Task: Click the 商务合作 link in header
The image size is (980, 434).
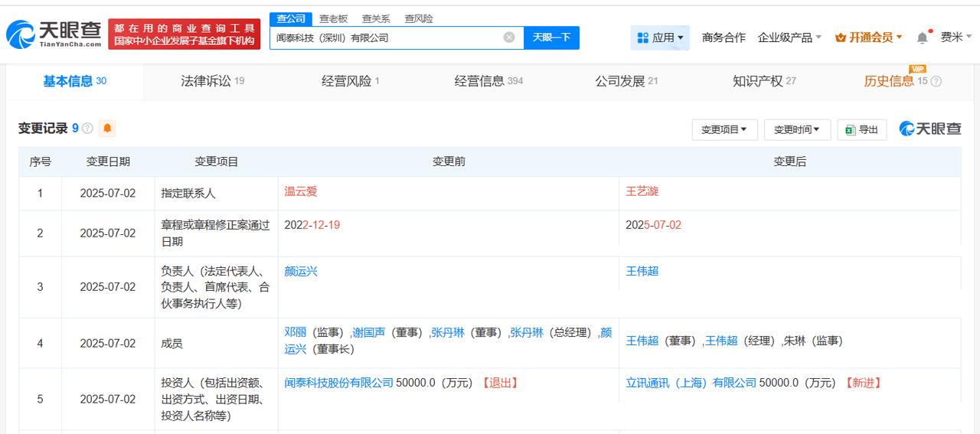Action: point(724,38)
